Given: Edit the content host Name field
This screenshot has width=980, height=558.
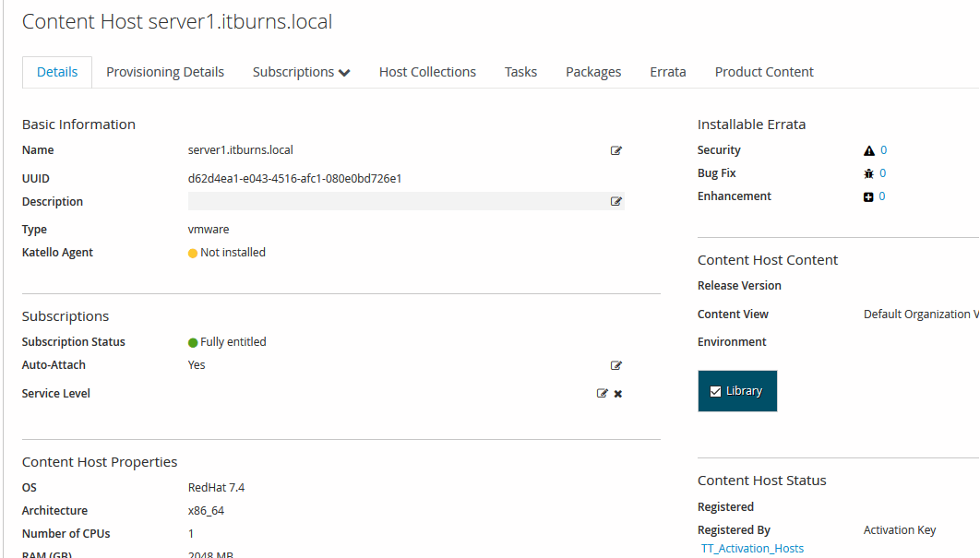Looking at the screenshot, I should (615, 150).
